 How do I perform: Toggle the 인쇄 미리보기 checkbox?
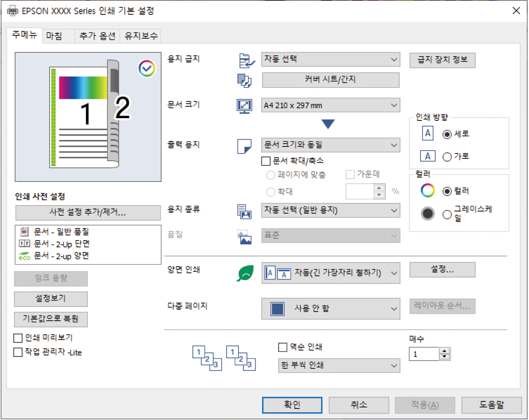click(18, 338)
